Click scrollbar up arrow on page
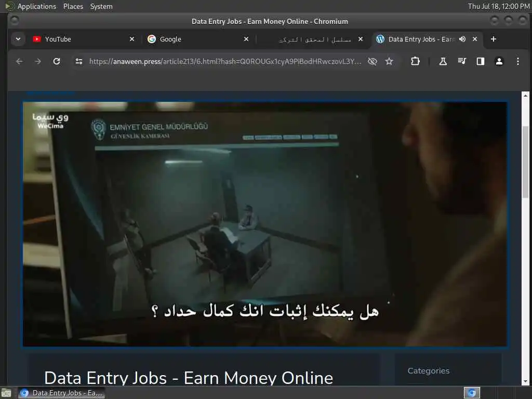532x399 pixels. coord(526,96)
